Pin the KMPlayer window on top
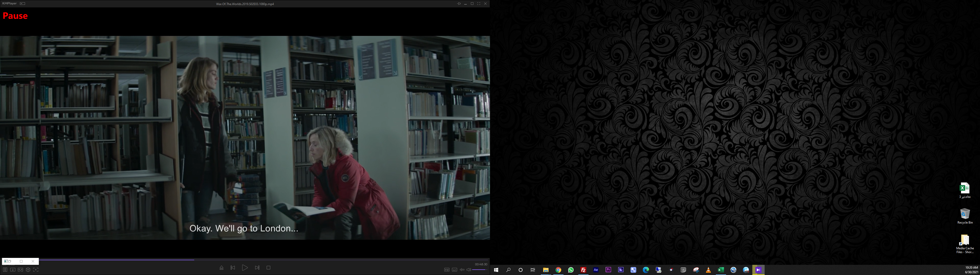This screenshot has width=980, height=275. pyautogui.click(x=459, y=4)
